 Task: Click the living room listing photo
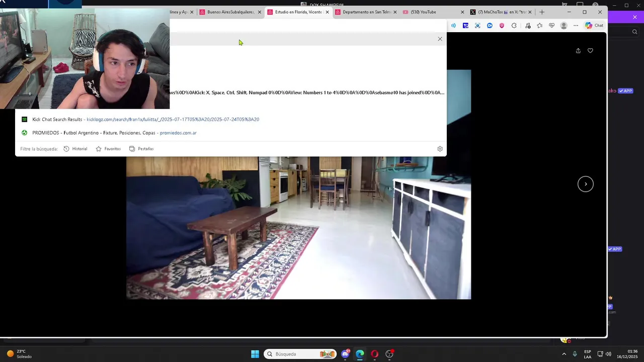298,228
